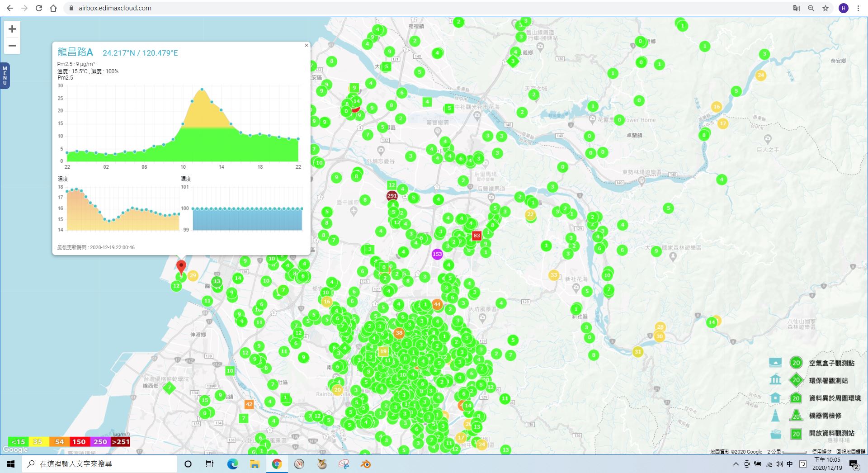Screen dimensions: 868x473
Task: Toggle 機器需檢修 cone icon in legend
Action: [775, 415]
